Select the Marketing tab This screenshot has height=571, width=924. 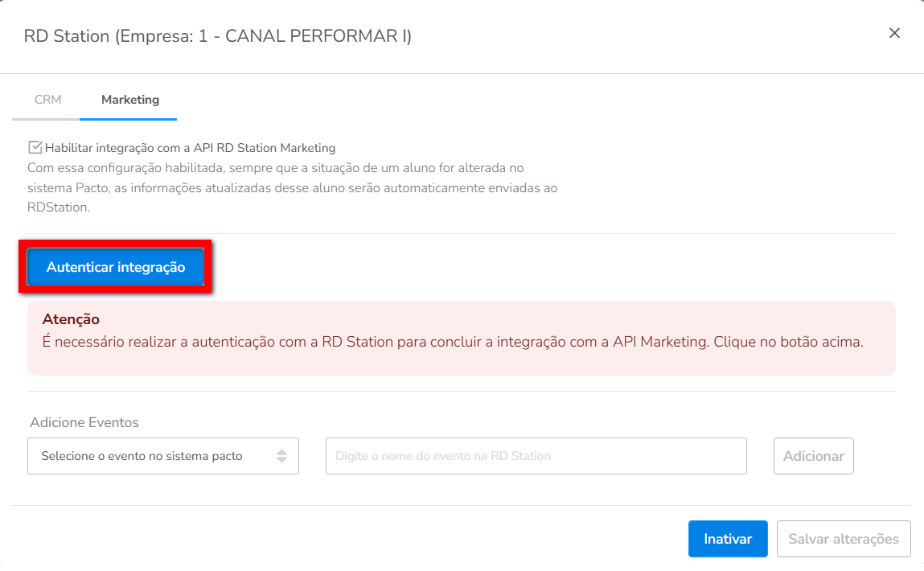129,100
